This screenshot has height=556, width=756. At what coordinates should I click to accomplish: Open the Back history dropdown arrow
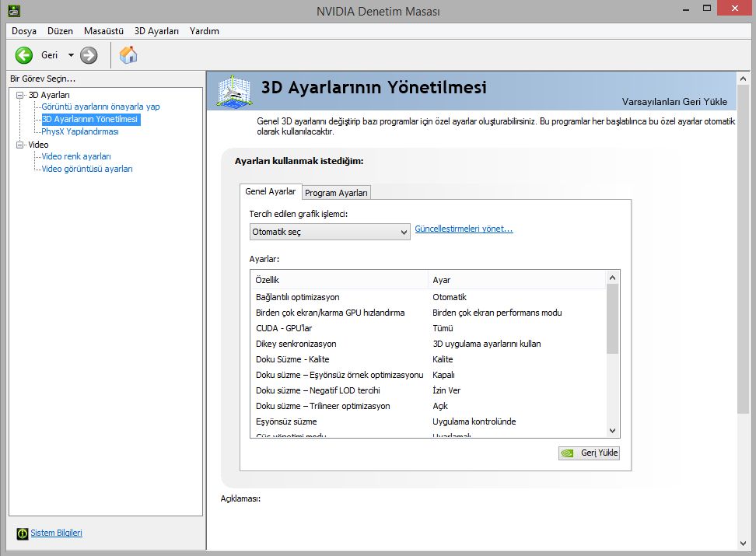(x=71, y=55)
